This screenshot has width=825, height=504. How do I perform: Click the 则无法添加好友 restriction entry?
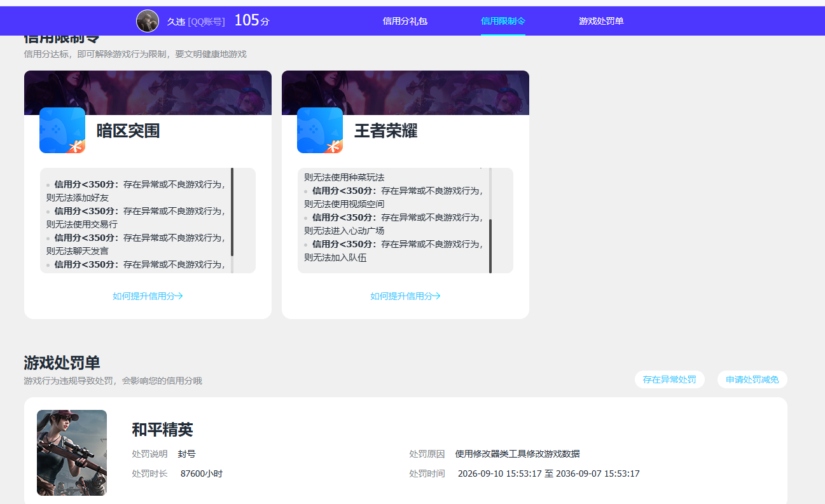point(78,198)
